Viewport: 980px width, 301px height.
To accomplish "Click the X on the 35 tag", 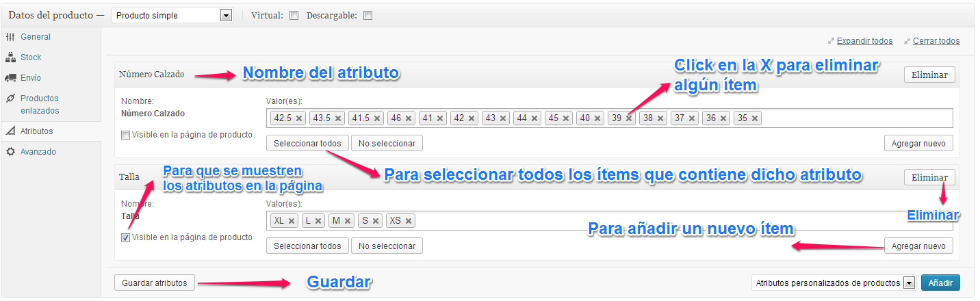I will [755, 118].
